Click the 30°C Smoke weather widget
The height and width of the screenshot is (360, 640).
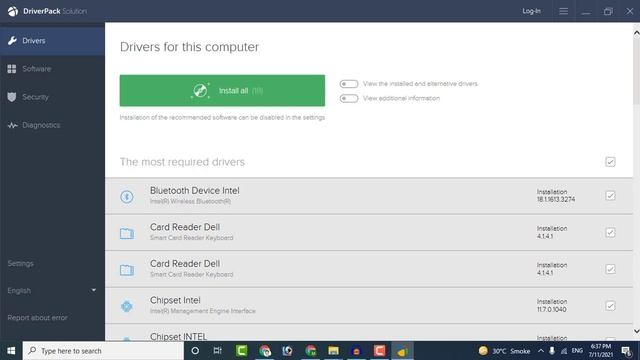tap(504, 351)
